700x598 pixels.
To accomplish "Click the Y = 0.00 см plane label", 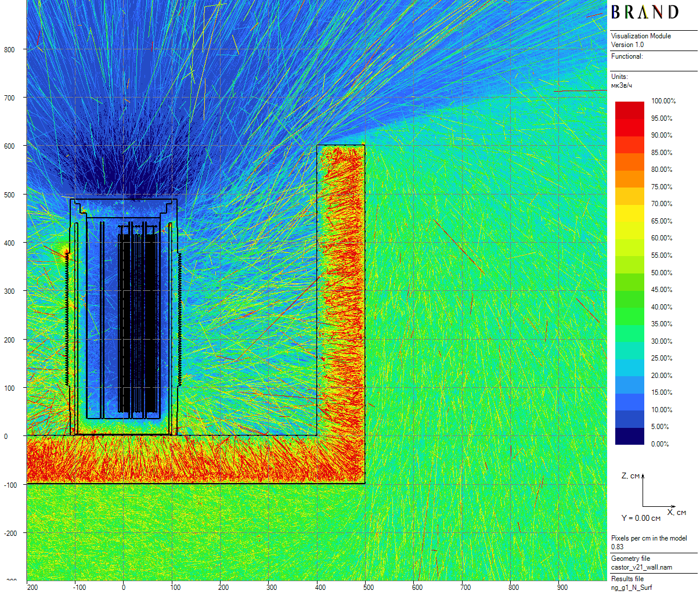I will pos(641,518).
